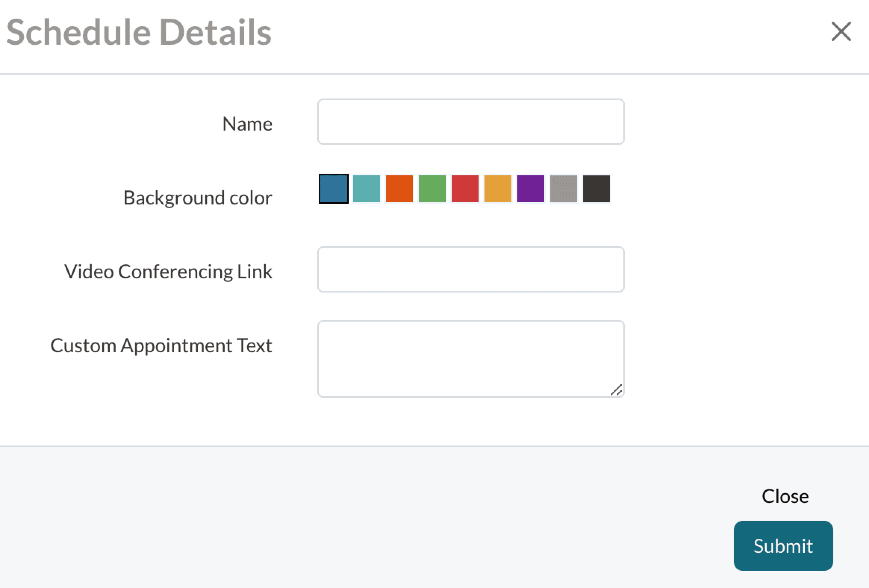Choose the red background color swatch
The height and width of the screenshot is (588, 869).
465,189
